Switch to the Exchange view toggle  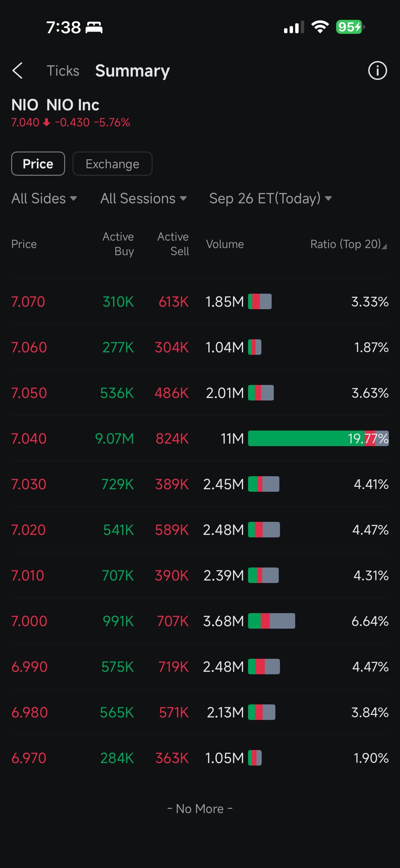click(113, 164)
